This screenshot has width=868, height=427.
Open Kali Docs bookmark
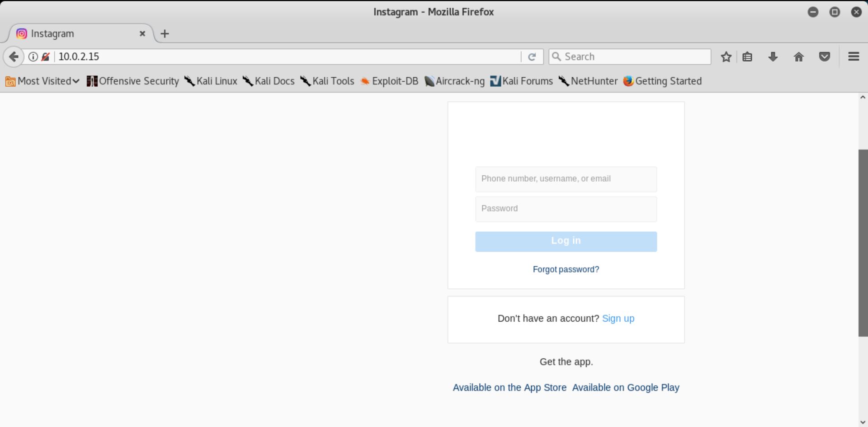pyautogui.click(x=269, y=81)
